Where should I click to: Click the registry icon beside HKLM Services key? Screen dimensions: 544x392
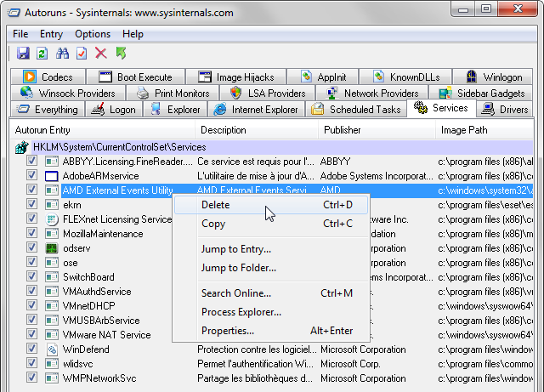(21, 147)
